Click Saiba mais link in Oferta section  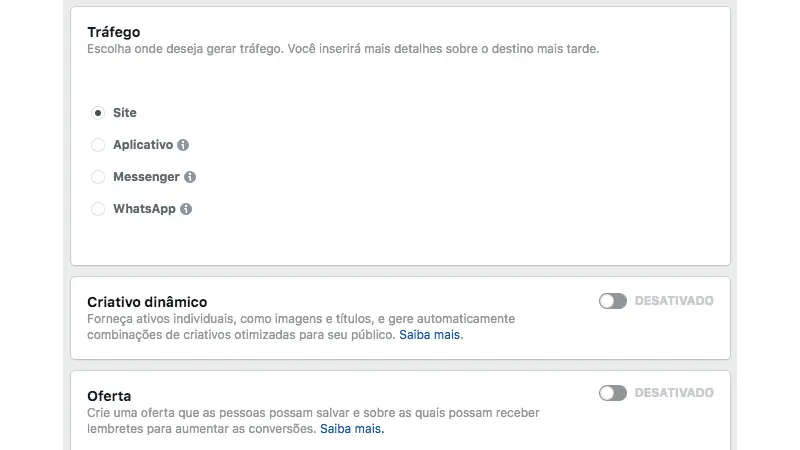click(x=351, y=429)
